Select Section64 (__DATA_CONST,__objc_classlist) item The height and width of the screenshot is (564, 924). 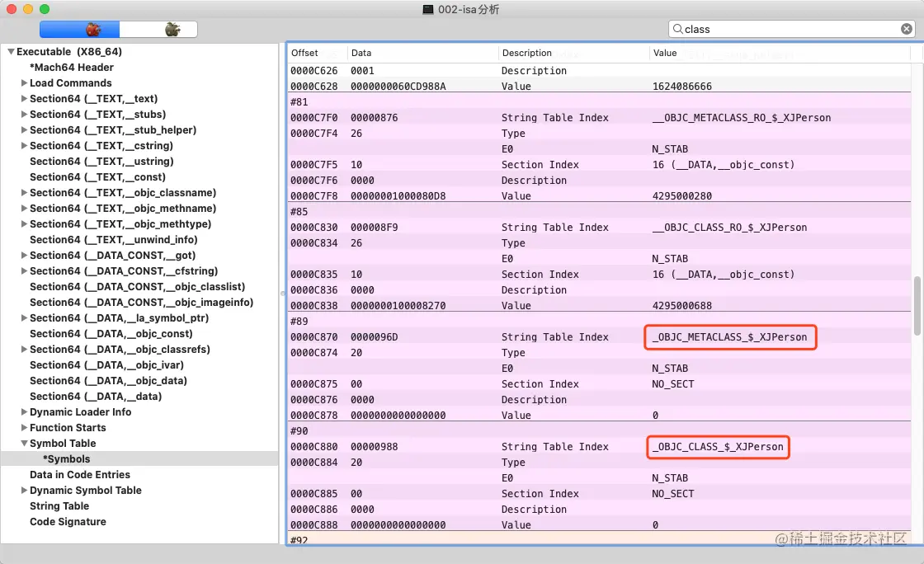[x=137, y=287]
